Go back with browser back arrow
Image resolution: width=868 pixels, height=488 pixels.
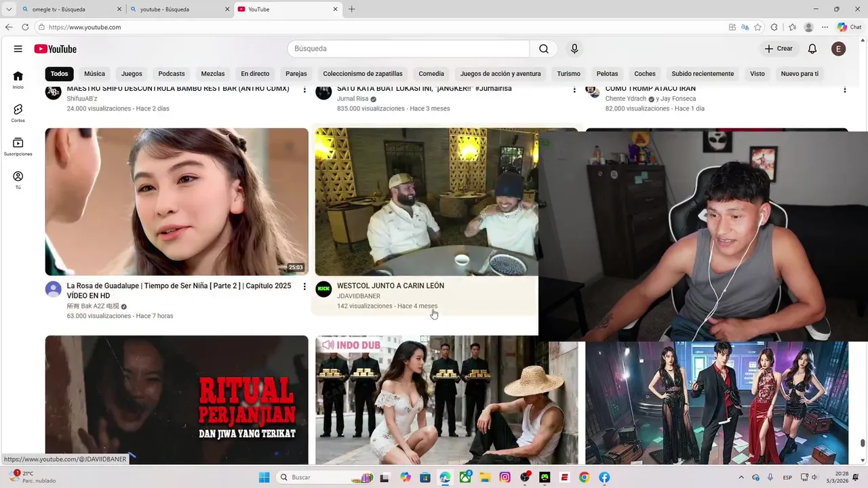(9, 27)
